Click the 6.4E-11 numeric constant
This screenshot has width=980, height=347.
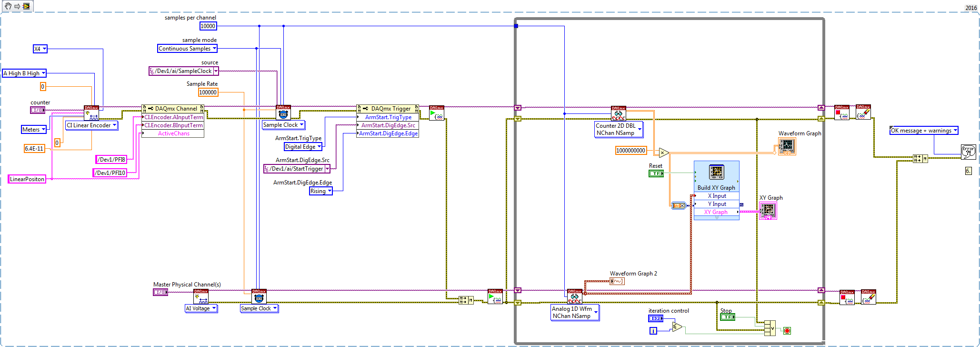34,148
